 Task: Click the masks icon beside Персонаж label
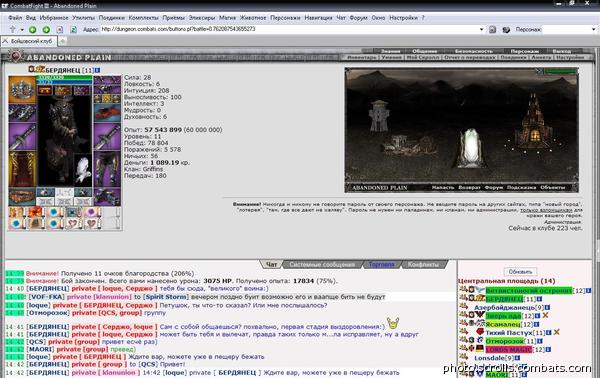(x=506, y=29)
